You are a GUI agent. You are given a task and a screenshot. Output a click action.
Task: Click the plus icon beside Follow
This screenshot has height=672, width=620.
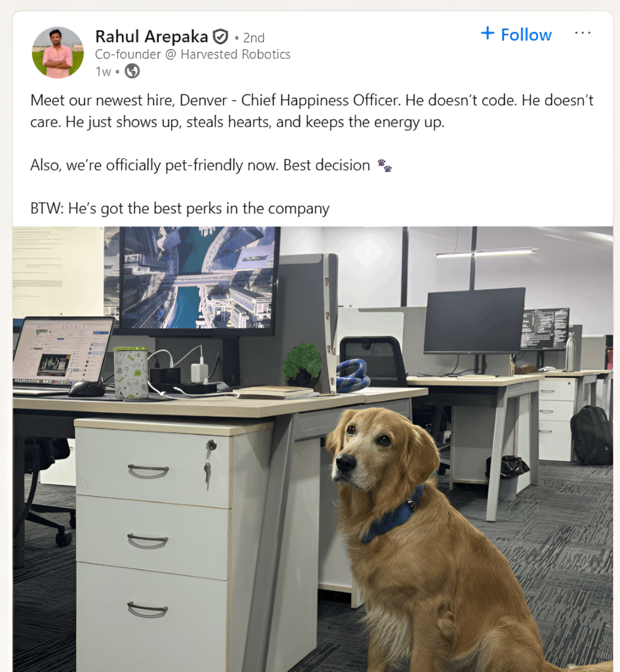(487, 33)
